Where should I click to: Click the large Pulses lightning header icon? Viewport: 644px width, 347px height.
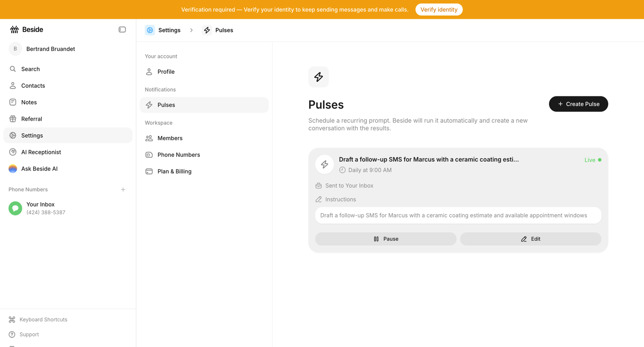(x=319, y=77)
